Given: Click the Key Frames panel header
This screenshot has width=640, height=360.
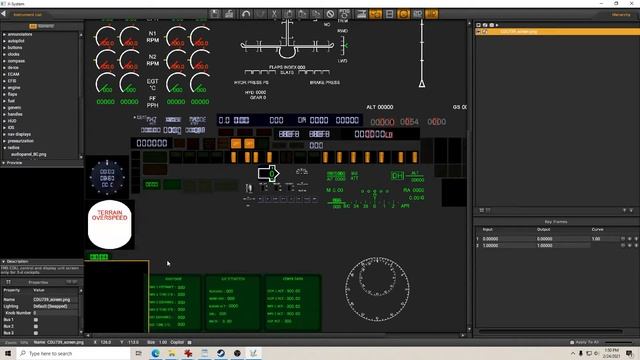Looking at the screenshot, I should pyautogui.click(x=556, y=222).
